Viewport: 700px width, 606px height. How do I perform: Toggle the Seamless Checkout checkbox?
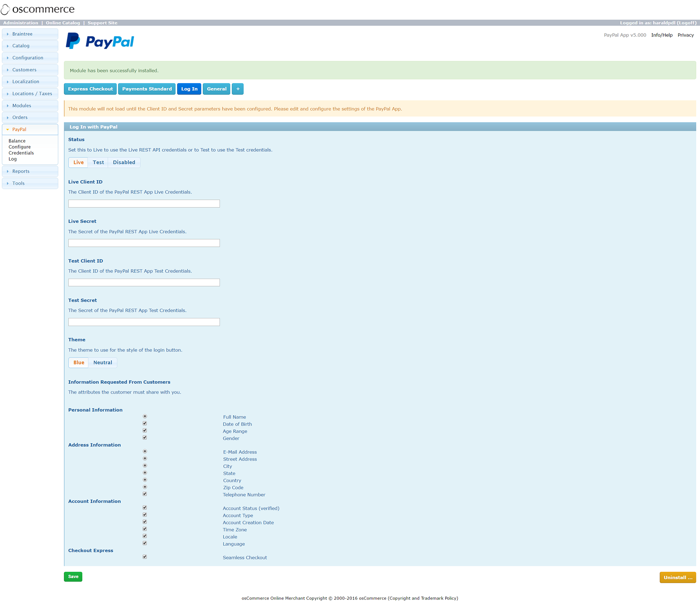[145, 557]
